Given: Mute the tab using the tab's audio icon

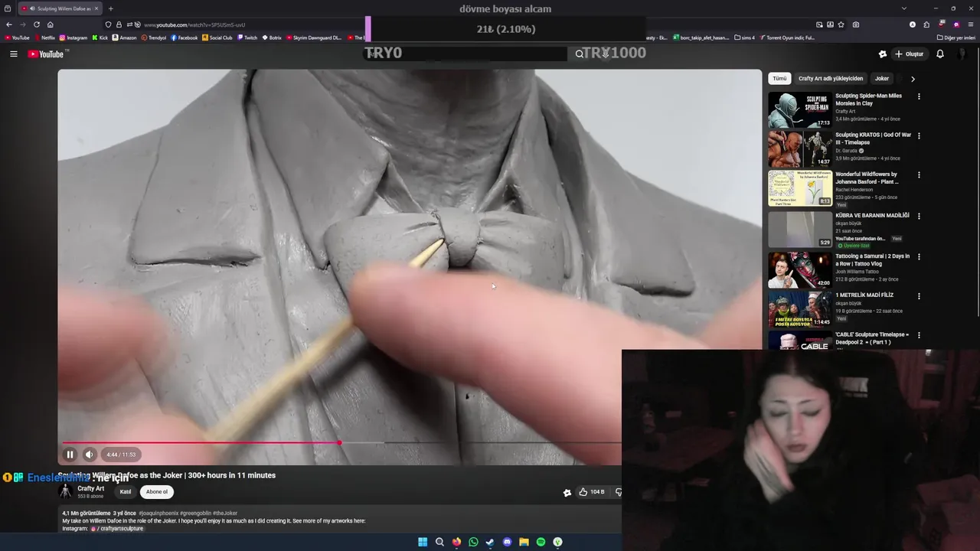Looking at the screenshot, I should pyautogui.click(x=32, y=8).
